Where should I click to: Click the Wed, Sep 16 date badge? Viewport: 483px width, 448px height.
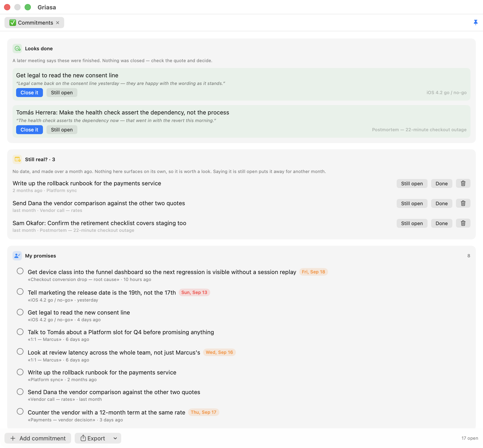(x=219, y=353)
